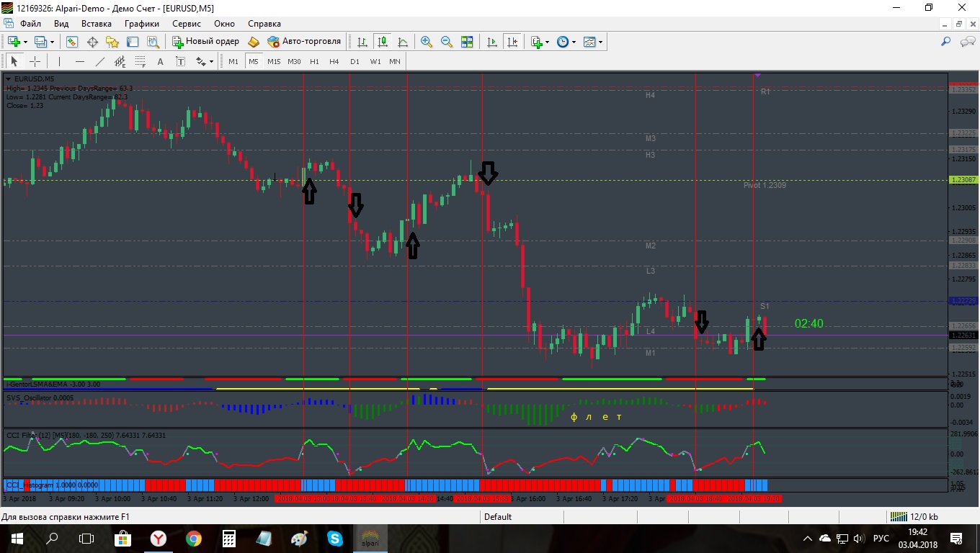The image size is (980, 553).
Task: Switch chart to bar chart mode
Action: tap(362, 42)
